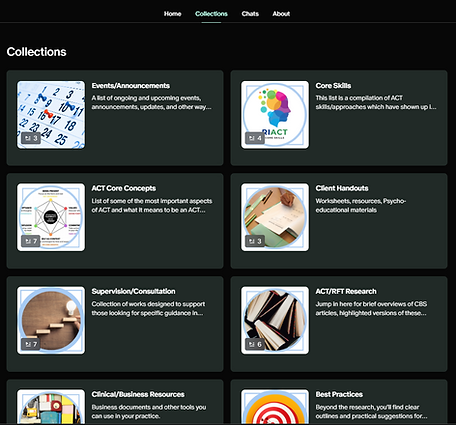Click the ACT/RFT Research title
The width and height of the screenshot is (456, 425).
(346, 291)
